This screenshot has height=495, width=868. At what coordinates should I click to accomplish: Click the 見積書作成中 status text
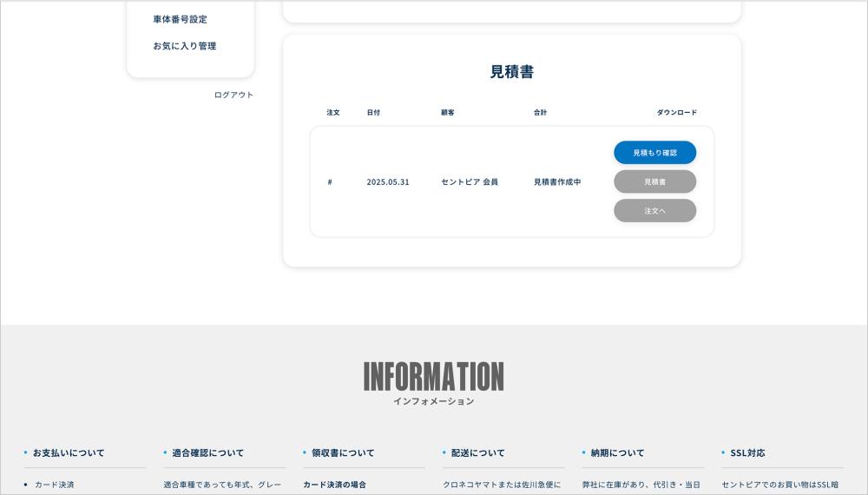tap(557, 182)
